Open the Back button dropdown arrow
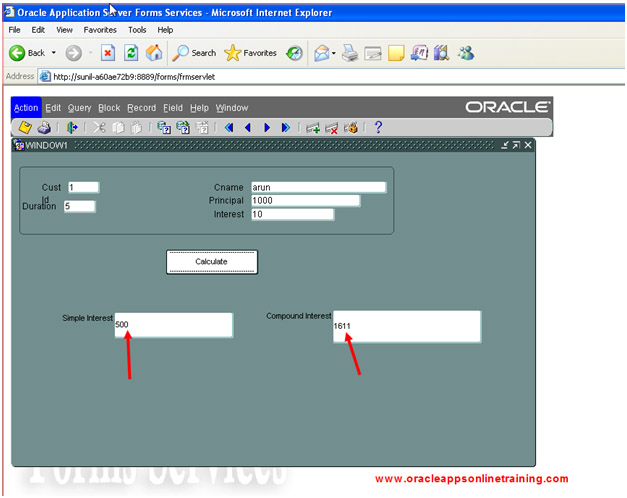Image resolution: width=627 pixels, height=498 pixels. 54,53
